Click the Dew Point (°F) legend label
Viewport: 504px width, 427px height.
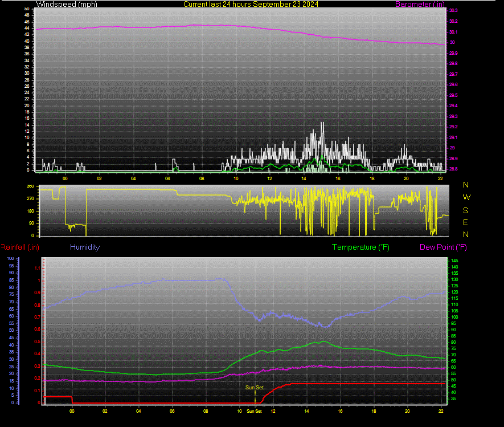coord(443,247)
